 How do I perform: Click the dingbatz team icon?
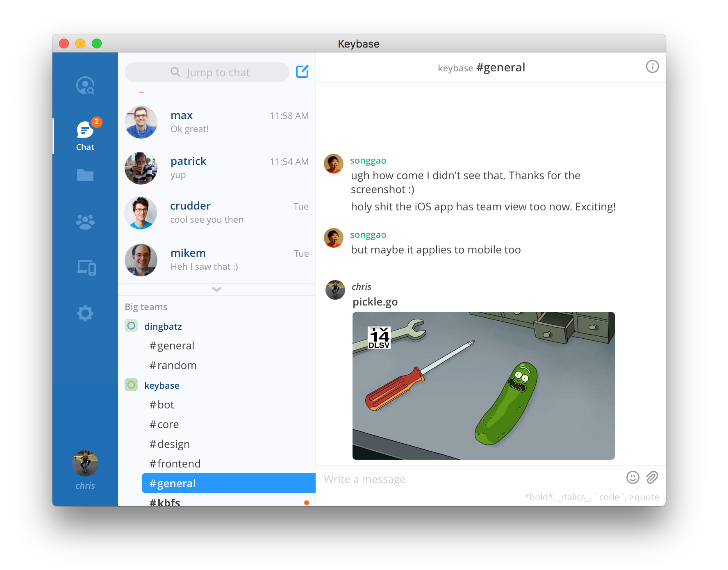coord(131,326)
